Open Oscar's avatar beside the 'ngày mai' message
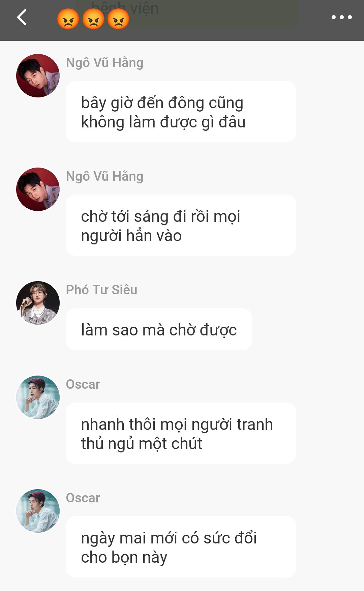The image size is (364, 591). (38, 511)
